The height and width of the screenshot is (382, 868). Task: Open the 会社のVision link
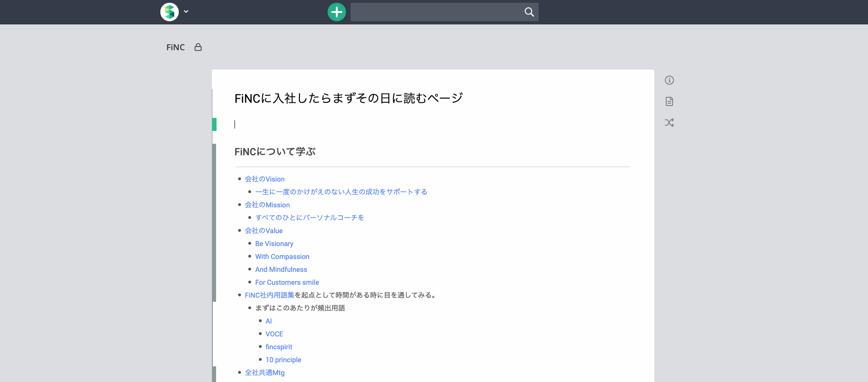264,179
